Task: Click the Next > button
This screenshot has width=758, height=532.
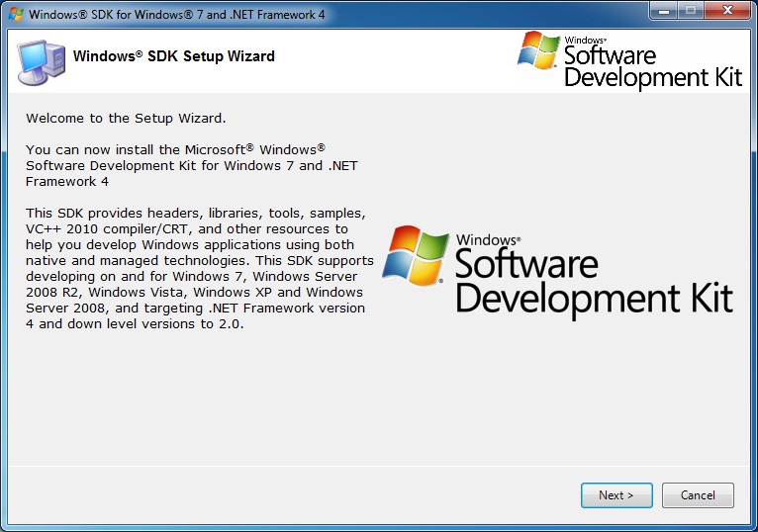Action: tap(616, 494)
